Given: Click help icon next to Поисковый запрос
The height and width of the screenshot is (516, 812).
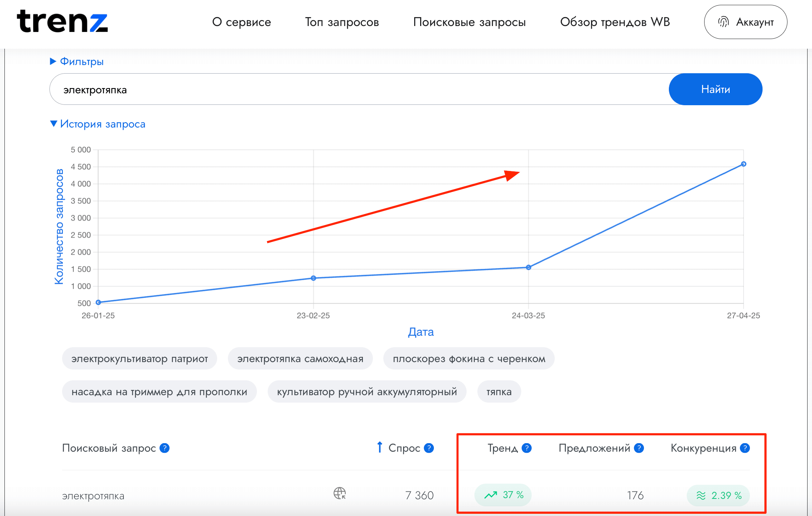Looking at the screenshot, I should tap(164, 448).
